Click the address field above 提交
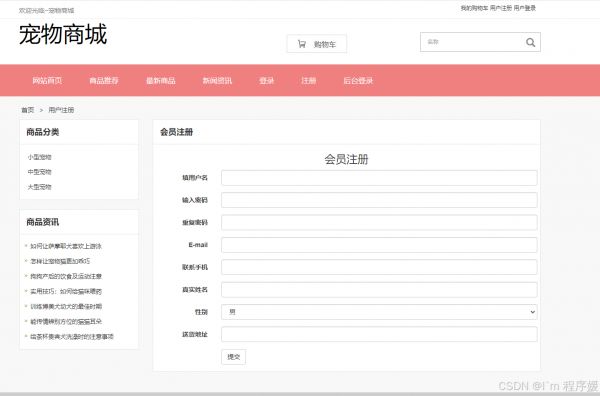The width and height of the screenshot is (600, 396). [379, 334]
